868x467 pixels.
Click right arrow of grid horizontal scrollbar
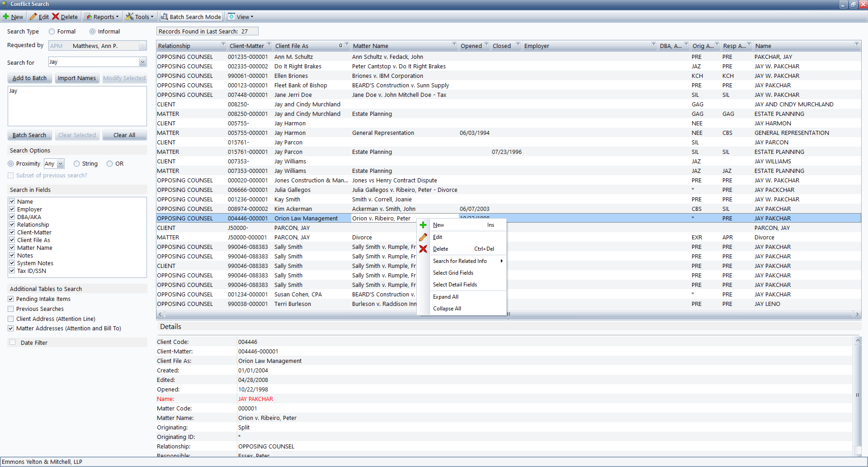pyautogui.click(x=857, y=314)
